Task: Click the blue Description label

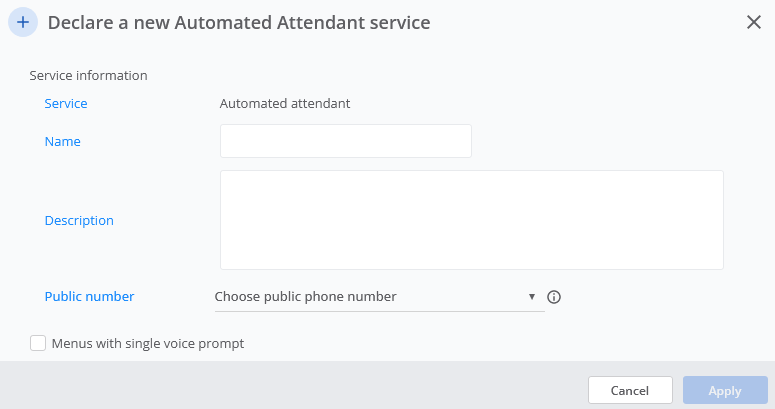Action: 79,221
